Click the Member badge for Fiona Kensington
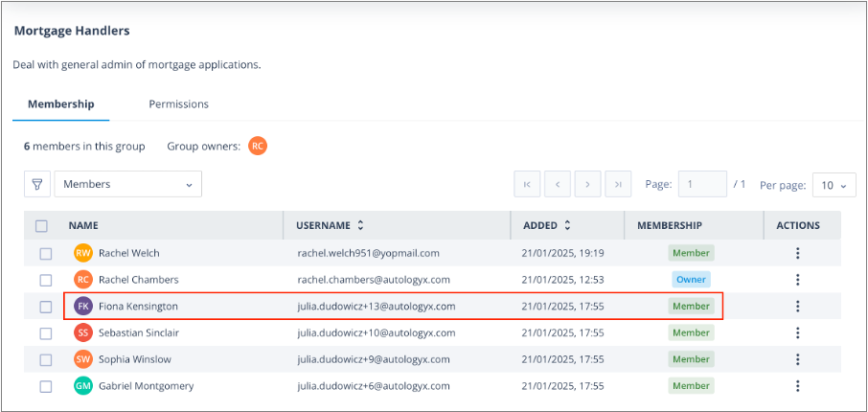Viewport: 868px width, 412px height. 691,307
